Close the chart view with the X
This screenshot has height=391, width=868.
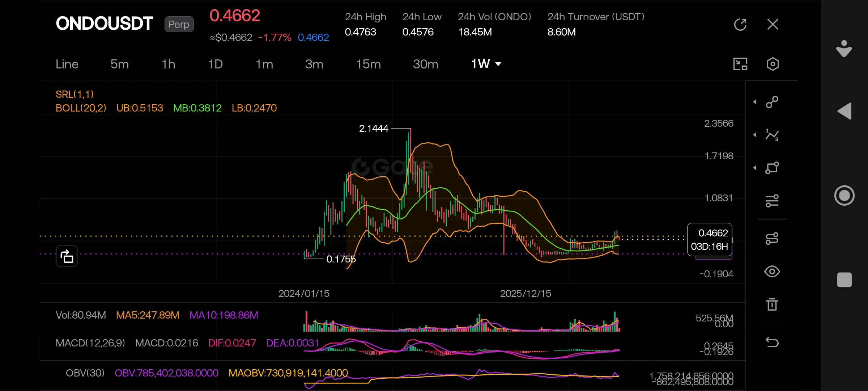click(x=773, y=24)
